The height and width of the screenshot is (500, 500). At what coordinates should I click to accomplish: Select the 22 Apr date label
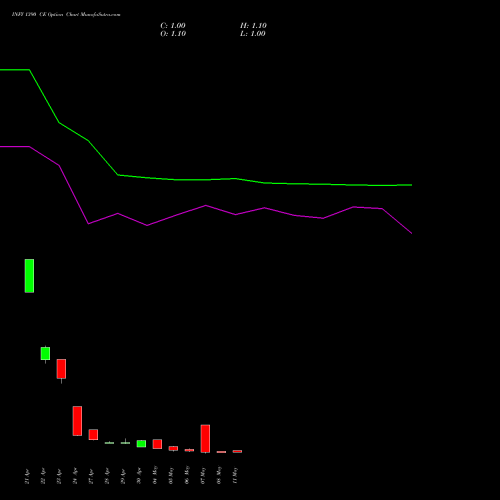[x=43, y=476]
